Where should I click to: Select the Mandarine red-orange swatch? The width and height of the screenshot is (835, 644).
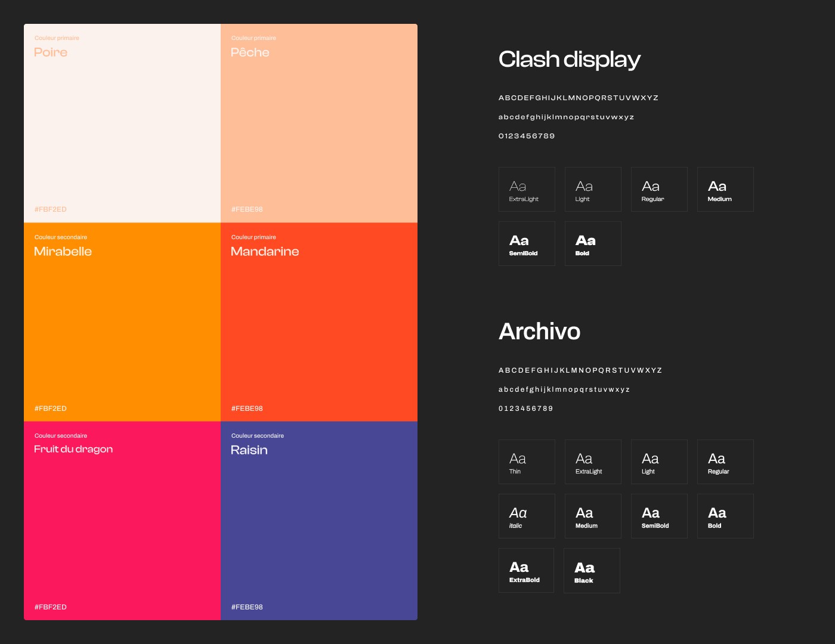tap(319, 322)
